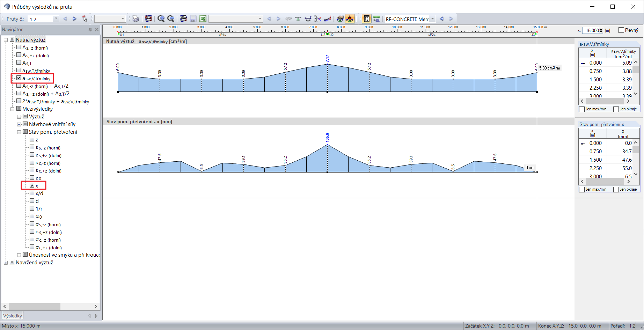Click the highlighted orange support icon

click(x=350, y=19)
